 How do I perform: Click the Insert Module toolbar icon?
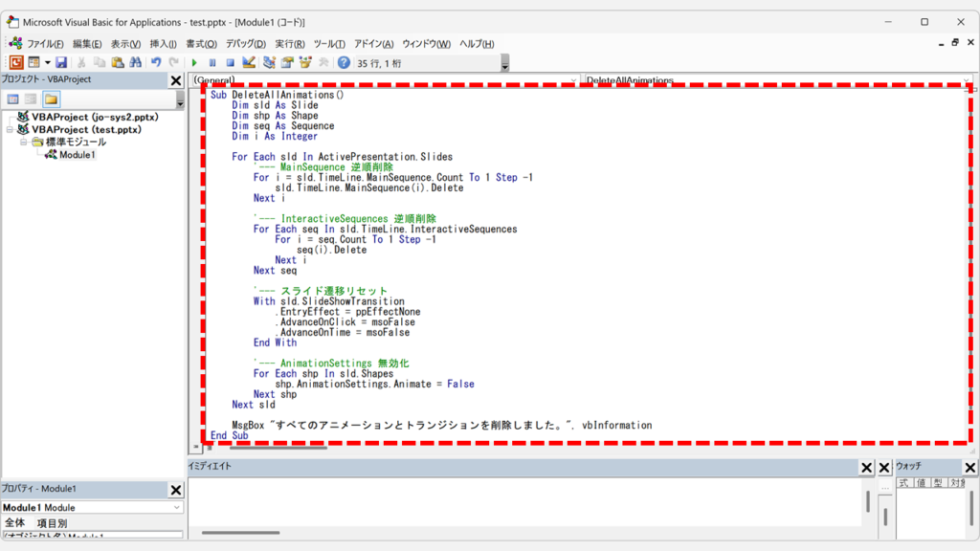33,62
